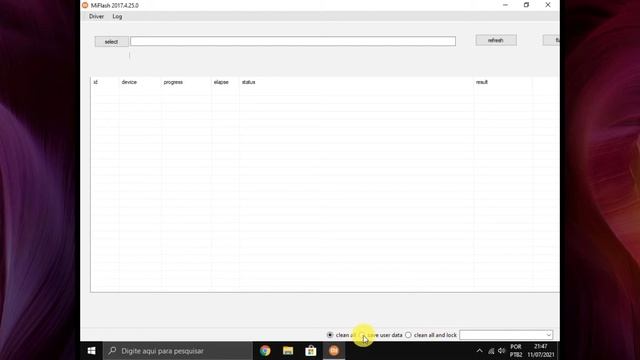
Task: Restore down the MiFlash window
Action: pos(527,5)
